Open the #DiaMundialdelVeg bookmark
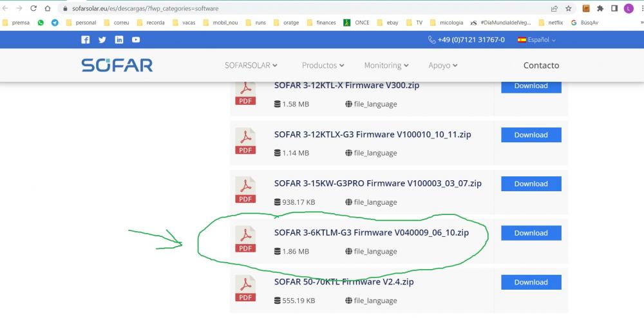Image resolution: width=644 pixels, height=318 pixels. point(500,23)
